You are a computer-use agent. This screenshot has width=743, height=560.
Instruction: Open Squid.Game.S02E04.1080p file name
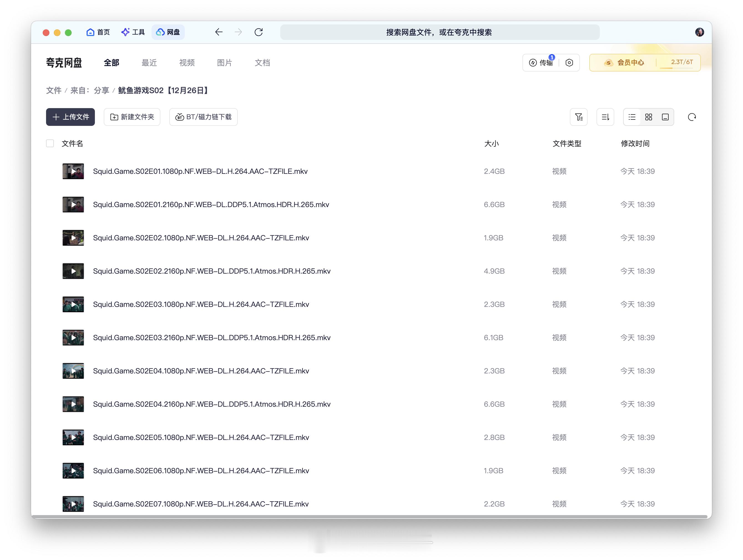201,371
